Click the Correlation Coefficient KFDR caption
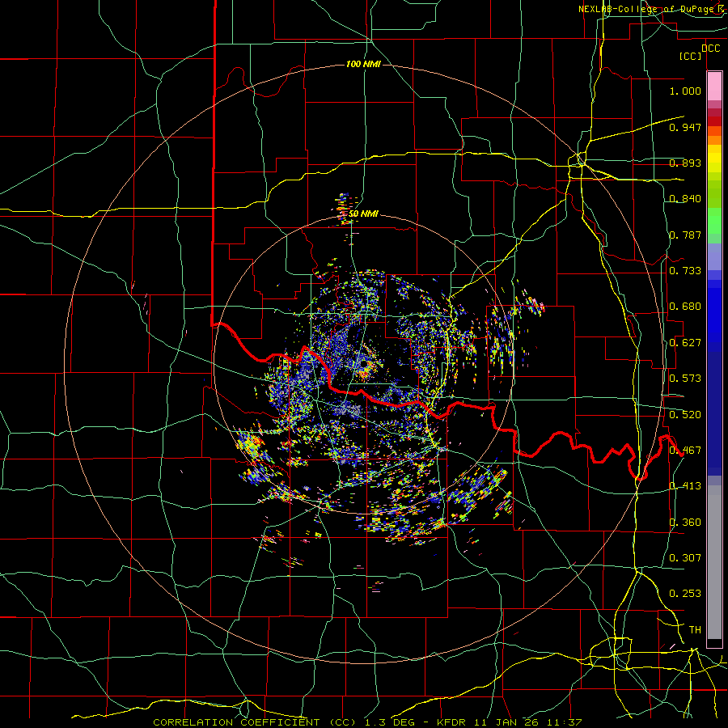This screenshot has width=728, height=728. (x=367, y=722)
